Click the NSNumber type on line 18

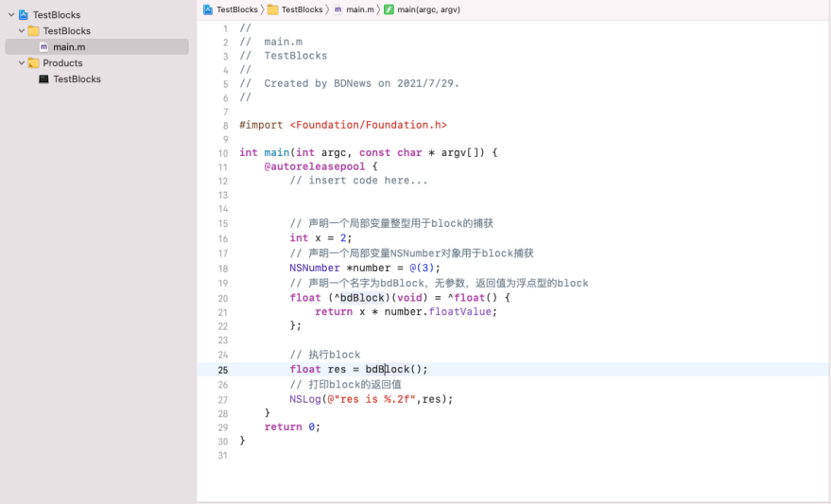pos(315,268)
